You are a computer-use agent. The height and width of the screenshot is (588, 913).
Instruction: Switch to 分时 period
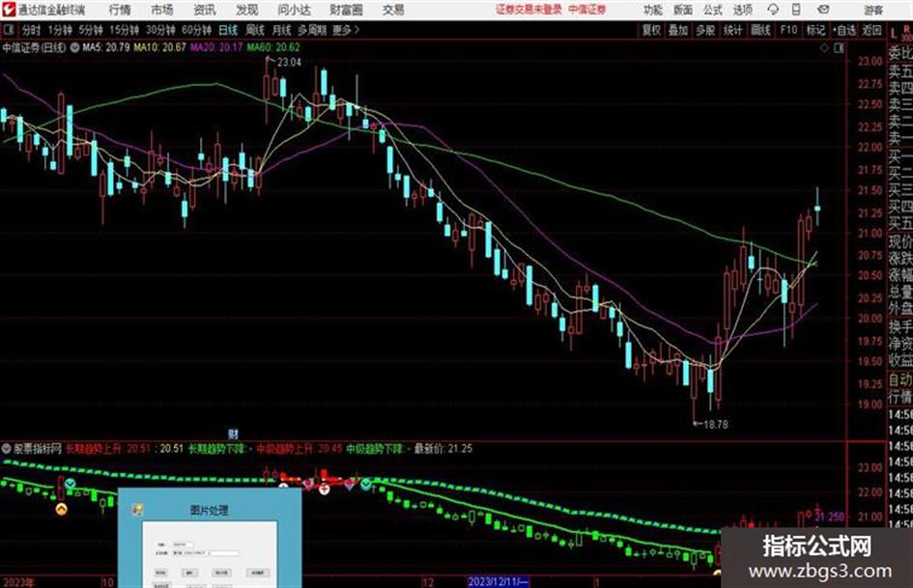pyautogui.click(x=31, y=30)
